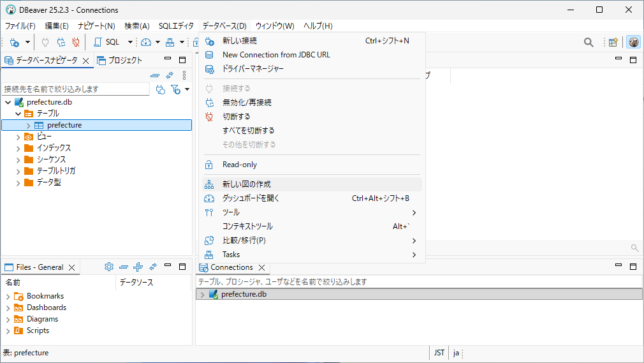Expand the SQL editor dropdown arrow

pos(130,42)
